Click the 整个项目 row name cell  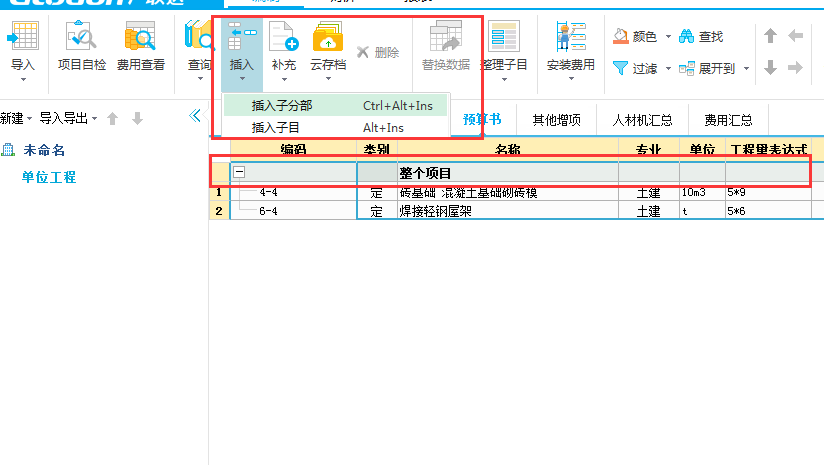point(508,173)
